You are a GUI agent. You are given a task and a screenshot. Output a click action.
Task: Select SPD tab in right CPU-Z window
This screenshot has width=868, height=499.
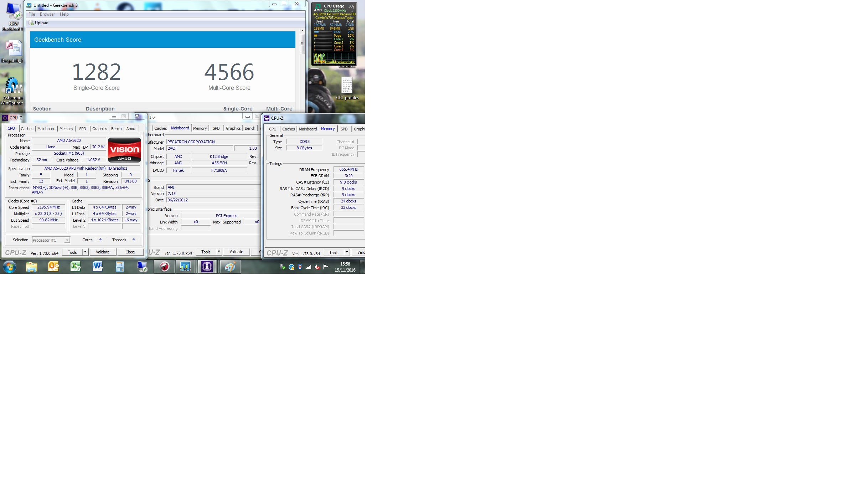coord(344,129)
